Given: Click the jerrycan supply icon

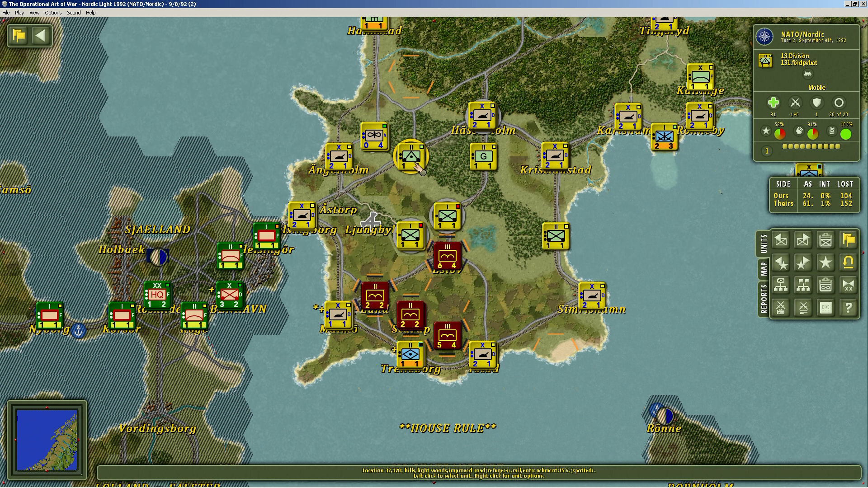Looking at the screenshot, I should tap(832, 131).
